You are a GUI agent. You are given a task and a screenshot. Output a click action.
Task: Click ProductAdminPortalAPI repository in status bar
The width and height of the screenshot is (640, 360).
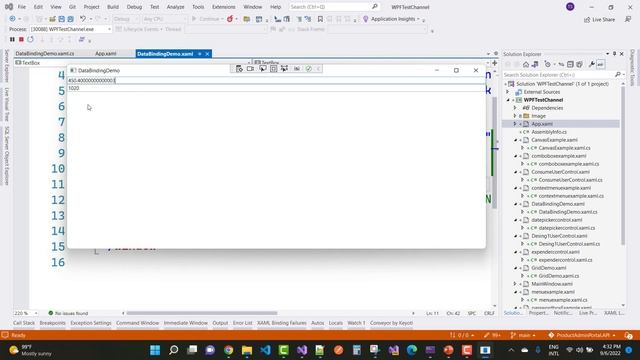point(582,335)
